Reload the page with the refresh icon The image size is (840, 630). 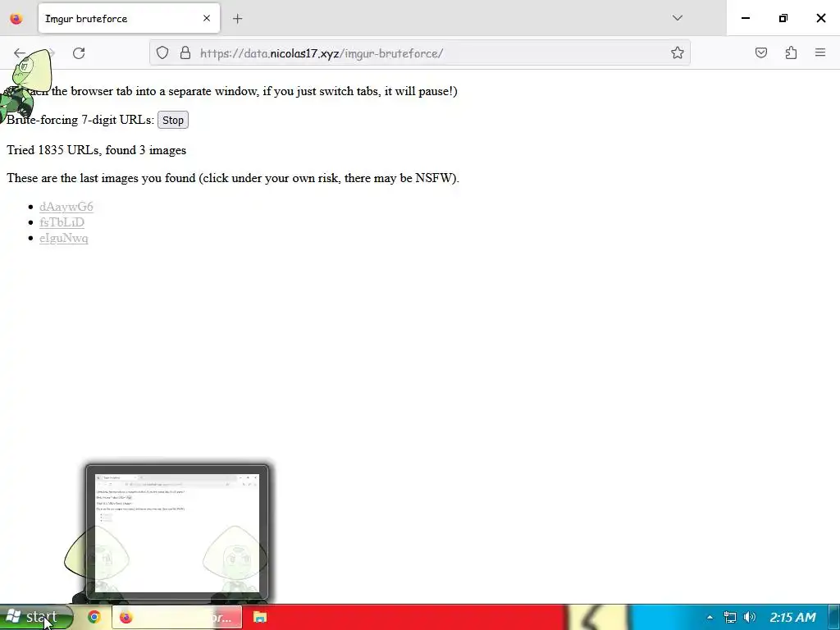point(79,53)
